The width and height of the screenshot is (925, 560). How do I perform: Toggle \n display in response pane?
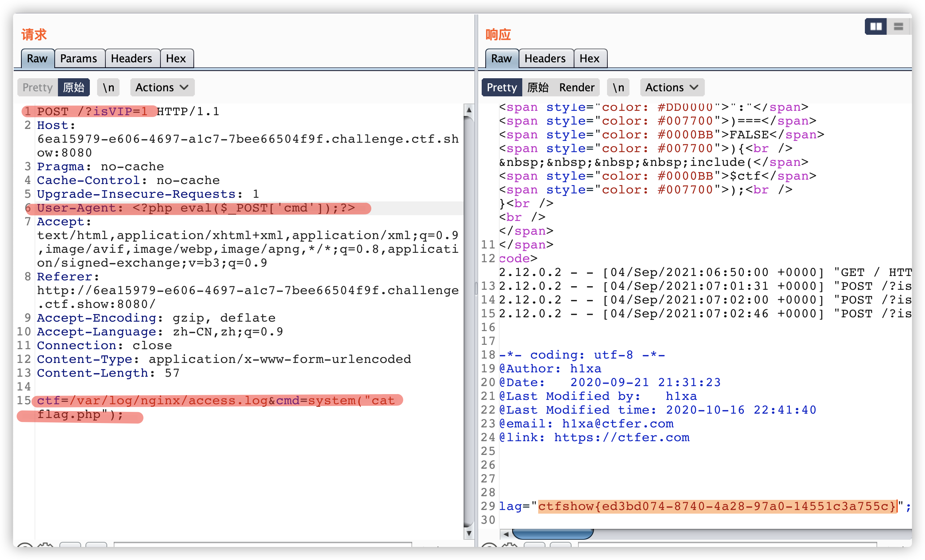click(x=618, y=87)
